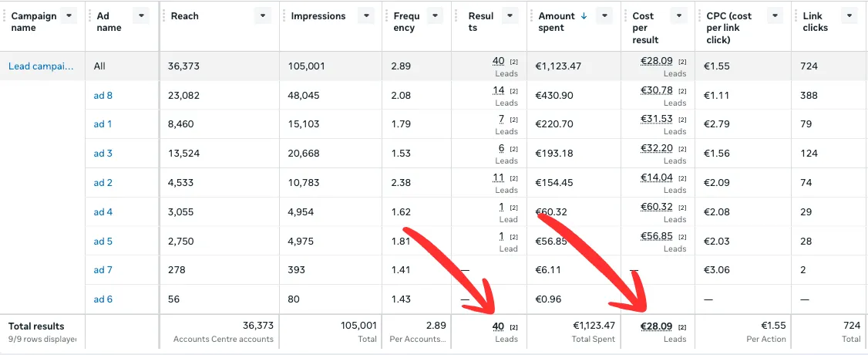
Task: Open the Campaign name column dropdown
Action: tap(70, 16)
